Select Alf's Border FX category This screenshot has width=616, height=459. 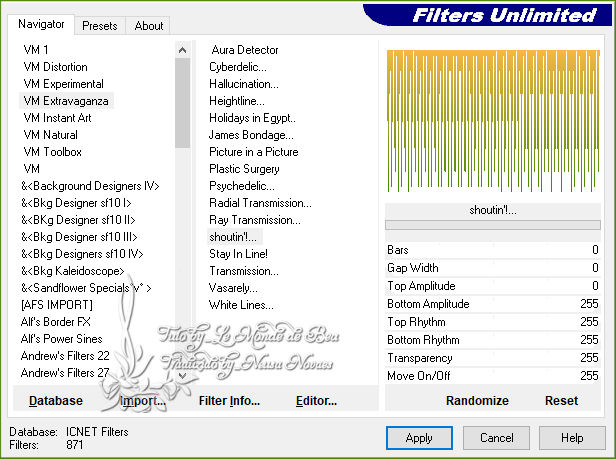[x=55, y=321]
